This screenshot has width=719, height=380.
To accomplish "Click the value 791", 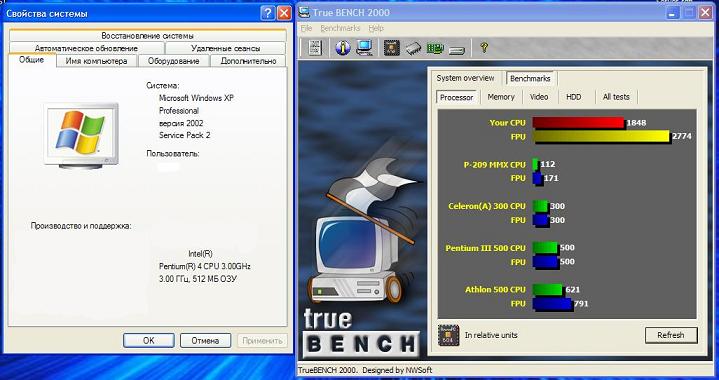I will [581, 304].
